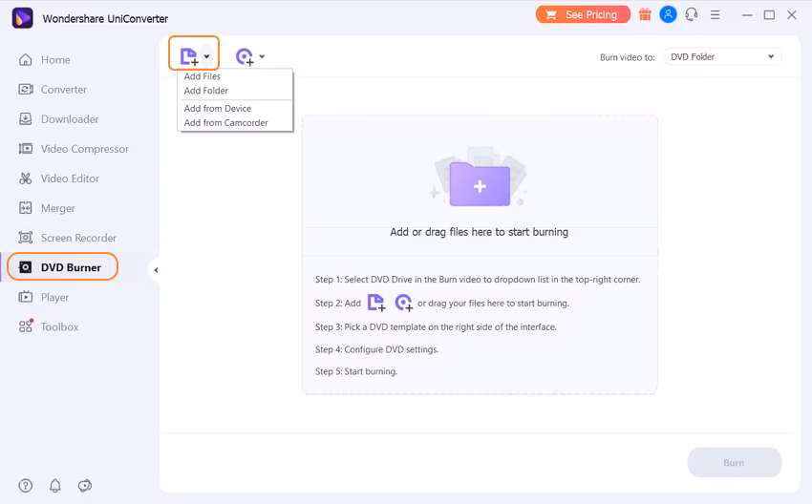Open the Toolbox section
812x504 pixels.
pos(59,326)
